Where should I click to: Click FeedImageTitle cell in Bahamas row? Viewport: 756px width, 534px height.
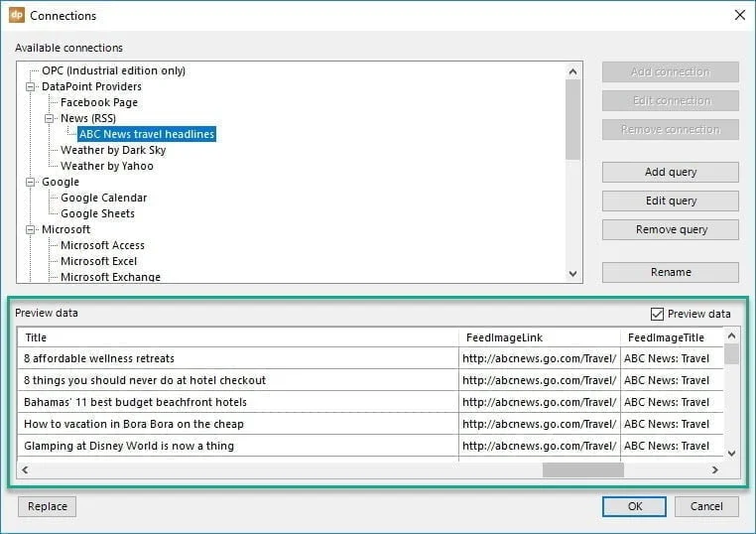pyautogui.click(x=672, y=402)
